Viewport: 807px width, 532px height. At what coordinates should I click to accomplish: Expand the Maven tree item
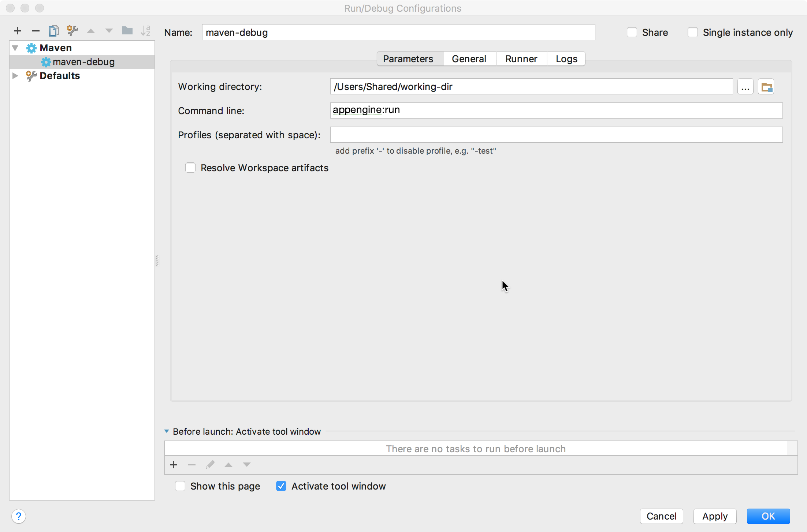coord(16,48)
